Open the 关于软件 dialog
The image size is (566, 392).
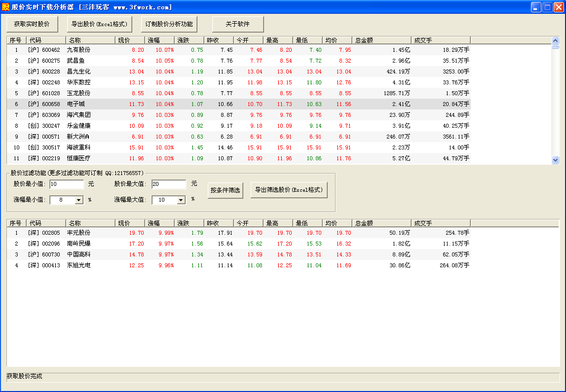[x=238, y=24]
